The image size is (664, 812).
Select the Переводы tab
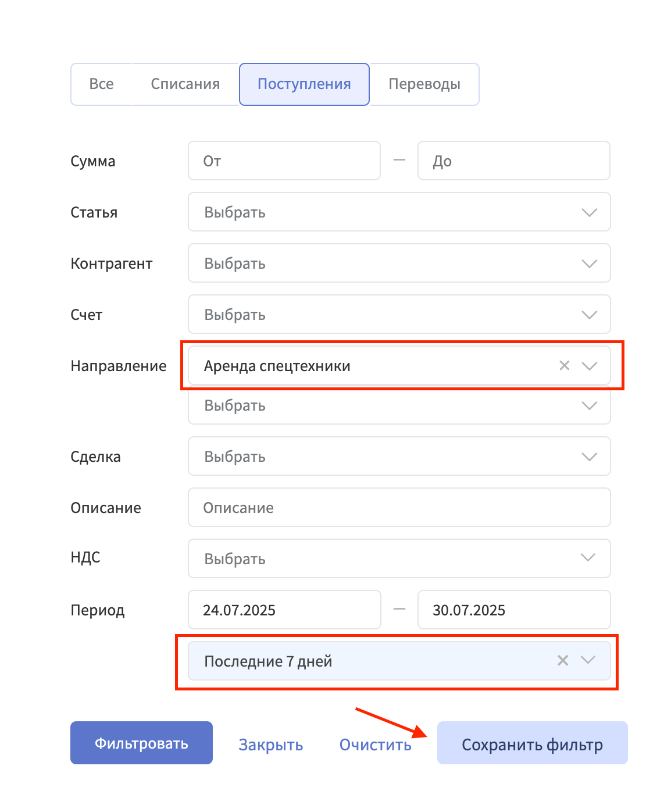click(424, 84)
